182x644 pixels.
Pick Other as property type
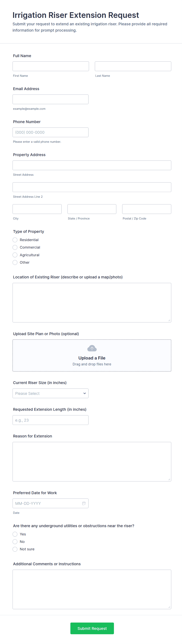pyautogui.click(x=15, y=262)
